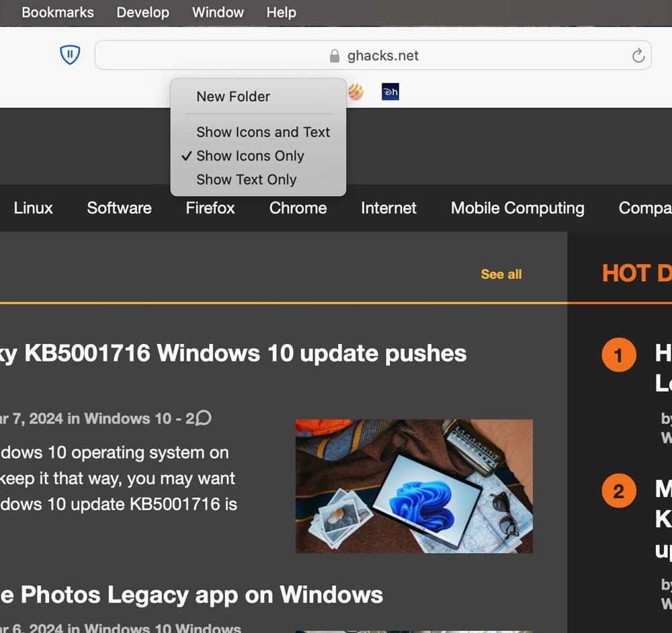Click the orange number 1 hot discussion badge

(618, 355)
